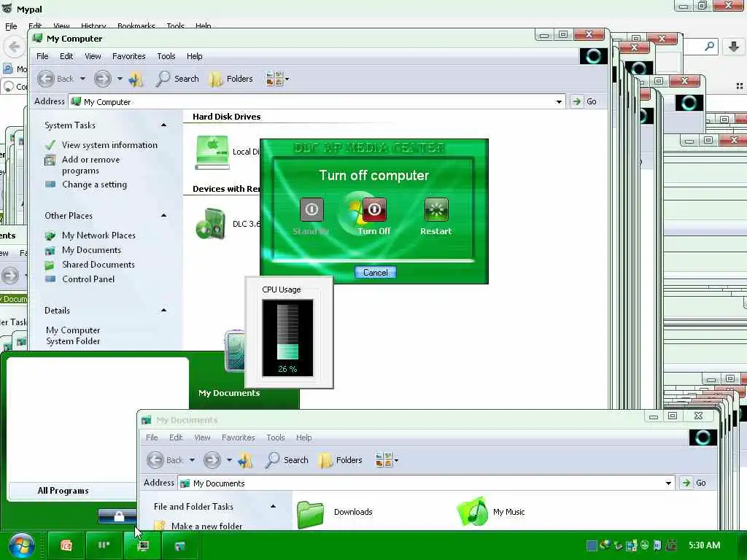This screenshot has width=747, height=560.
Task: Select the DLC disc drive icon
Action: point(211,224)
